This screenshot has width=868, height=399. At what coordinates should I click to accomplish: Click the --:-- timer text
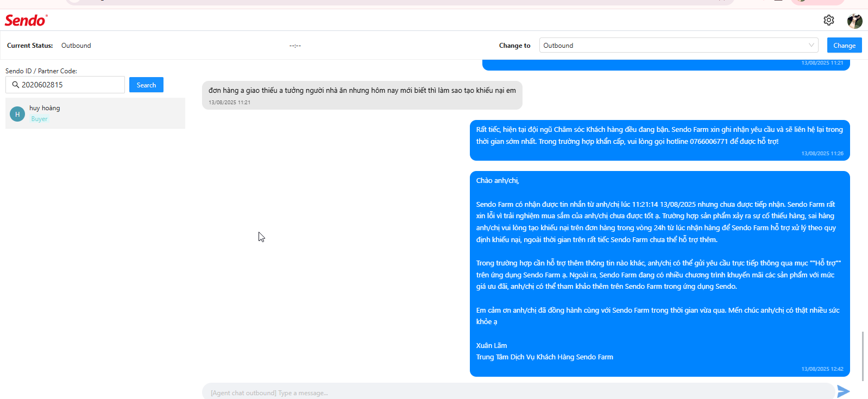click(x=295, y=46)
